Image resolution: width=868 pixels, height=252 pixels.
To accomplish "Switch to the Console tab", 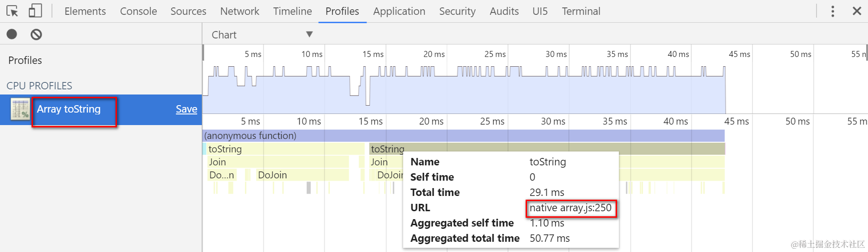I will (x=138, y=11).
